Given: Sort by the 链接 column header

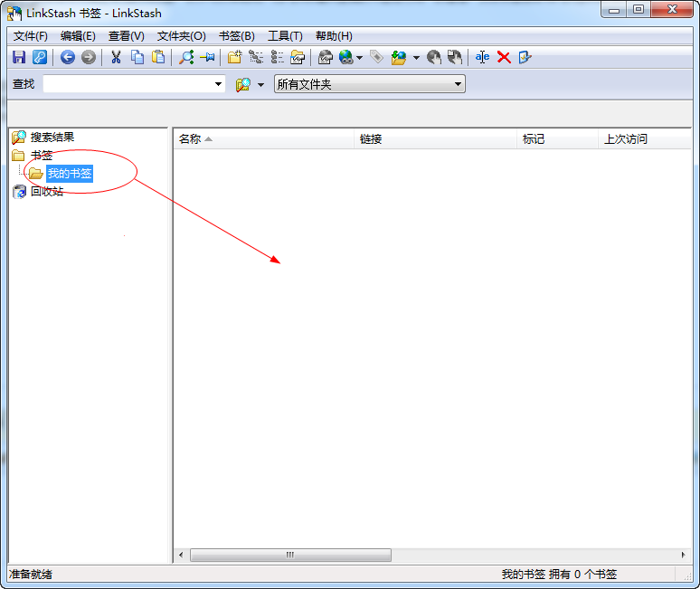Looking at the screenshot, I should click(435, 138).
